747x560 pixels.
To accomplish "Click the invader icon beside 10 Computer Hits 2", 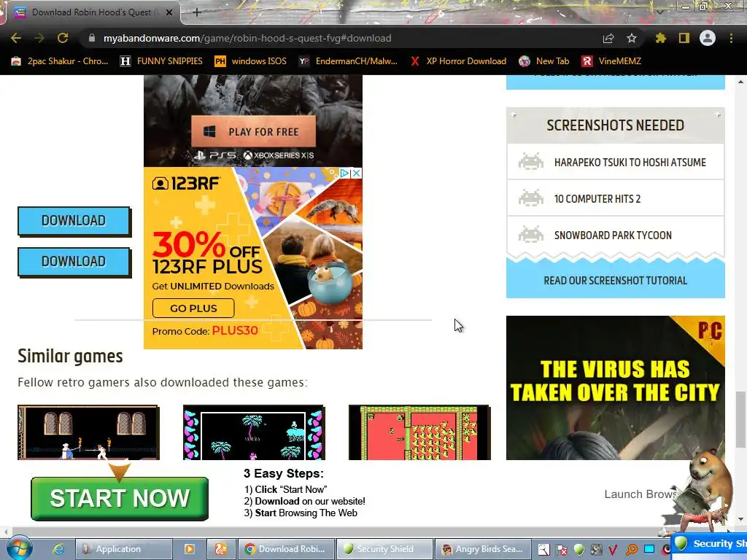I will point(531,198).
